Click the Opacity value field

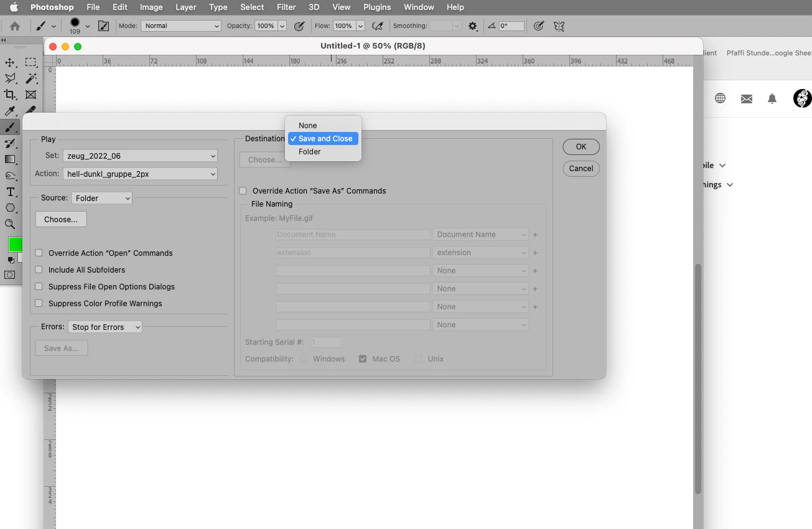(x=265, y=26)
